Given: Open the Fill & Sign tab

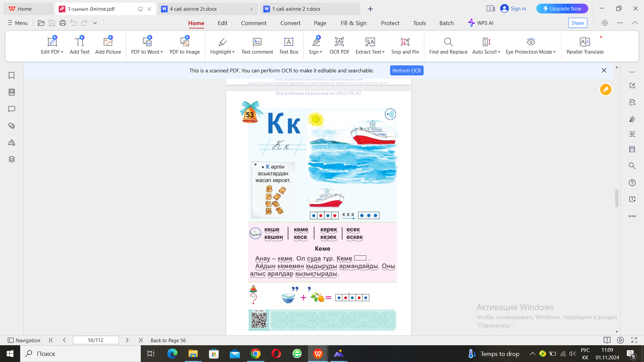Looking at the screenshot, I should (x=354, y=23).
